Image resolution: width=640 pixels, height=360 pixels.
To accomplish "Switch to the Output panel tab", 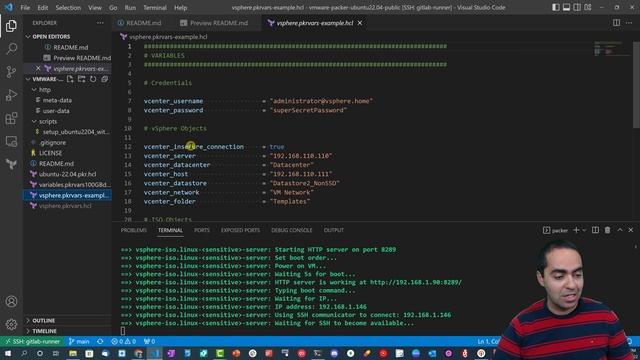I will [x=333, y=230].
